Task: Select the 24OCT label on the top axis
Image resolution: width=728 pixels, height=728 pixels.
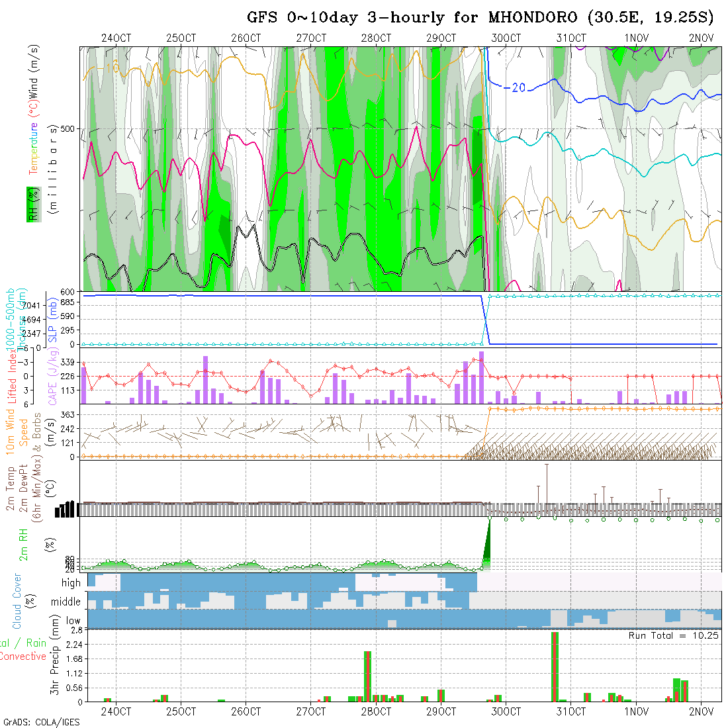Action: (x=116, y=38)
